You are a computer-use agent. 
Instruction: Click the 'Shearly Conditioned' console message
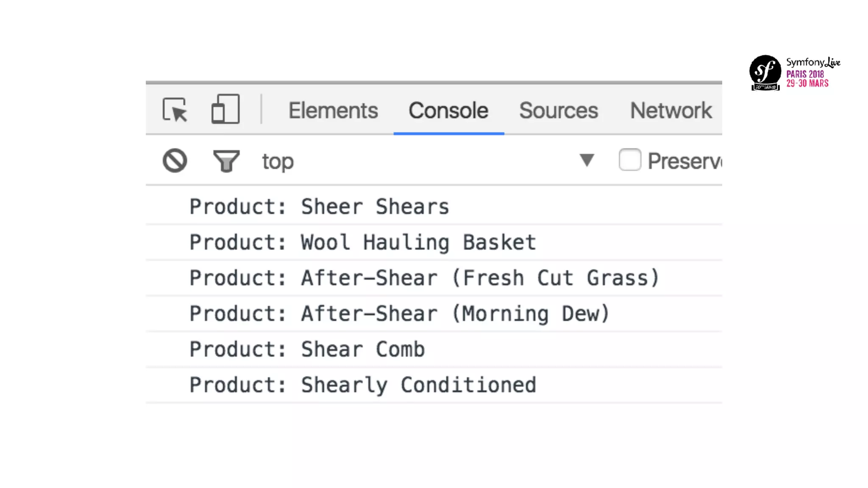[x=363, y=385]
